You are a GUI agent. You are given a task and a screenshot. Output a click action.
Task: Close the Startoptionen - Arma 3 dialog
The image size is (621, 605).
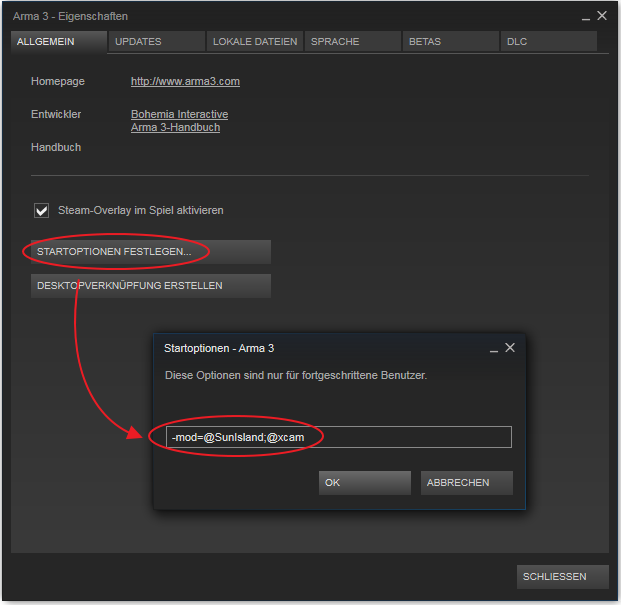[x=510, y=348]
